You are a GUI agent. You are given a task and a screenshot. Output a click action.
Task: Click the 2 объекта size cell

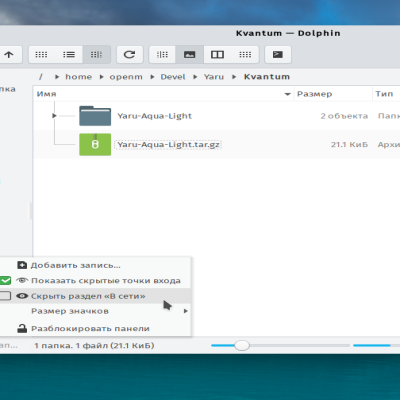[x=344, y=116]
